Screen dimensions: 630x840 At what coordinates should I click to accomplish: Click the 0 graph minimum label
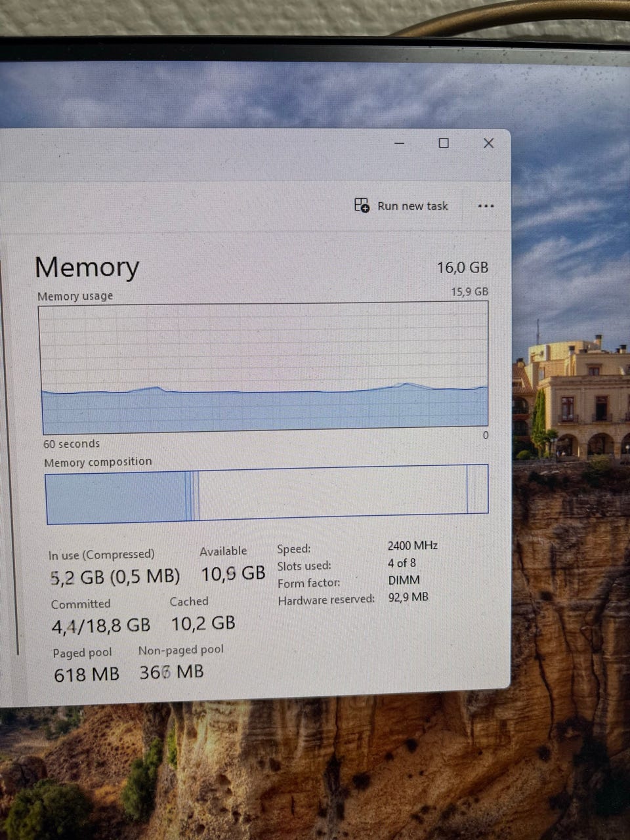(486, 435)
